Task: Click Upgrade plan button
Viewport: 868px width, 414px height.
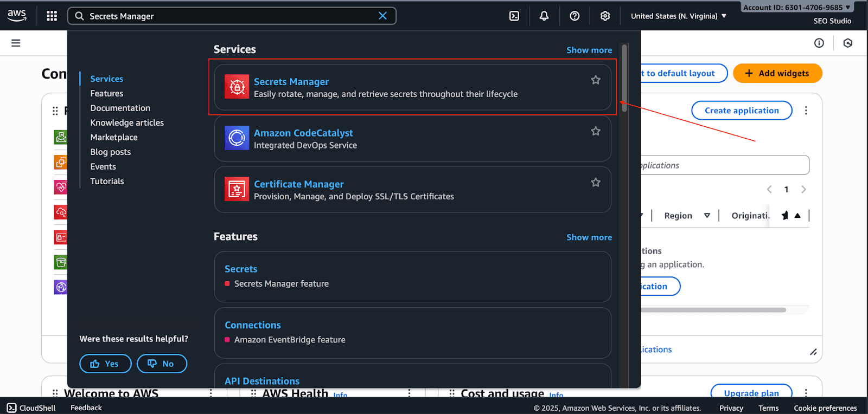Action: (751, 392)
